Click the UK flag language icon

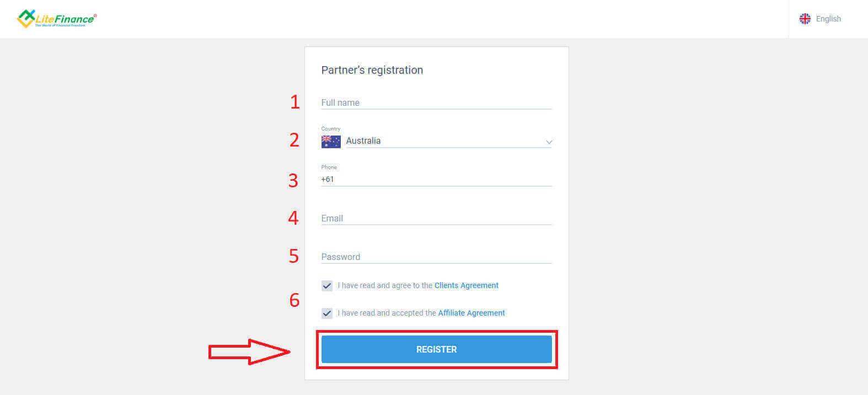[x=805, y=19]
